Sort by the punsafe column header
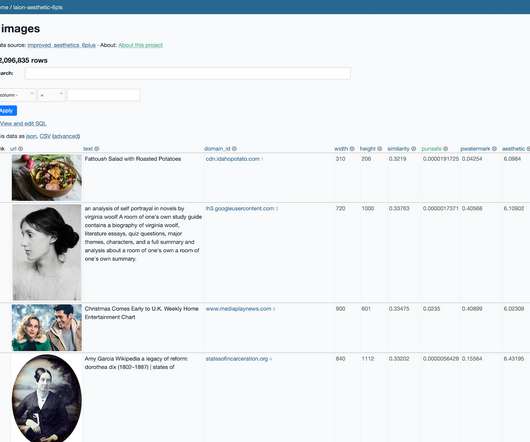 431,149
